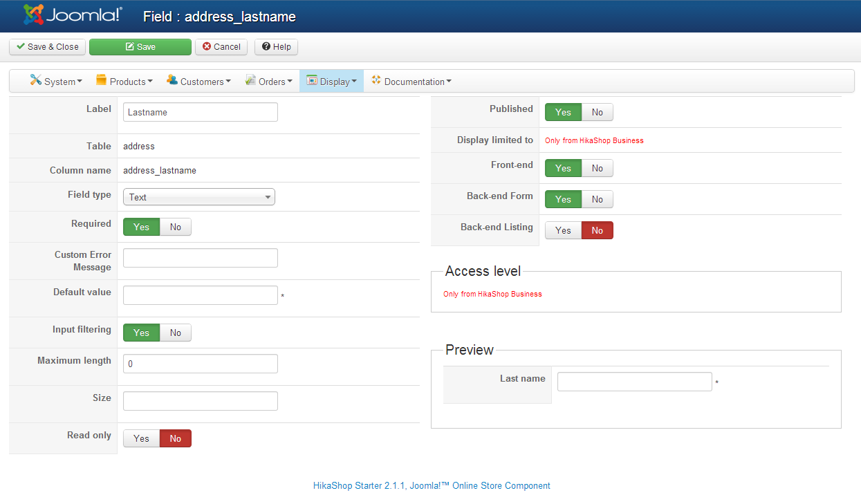Open the System menu

coord(56,81)
